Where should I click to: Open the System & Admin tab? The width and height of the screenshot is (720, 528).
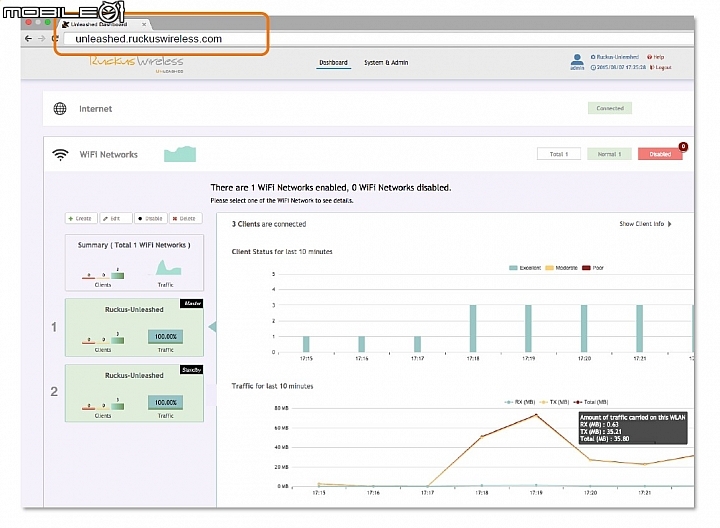[386, 62]
